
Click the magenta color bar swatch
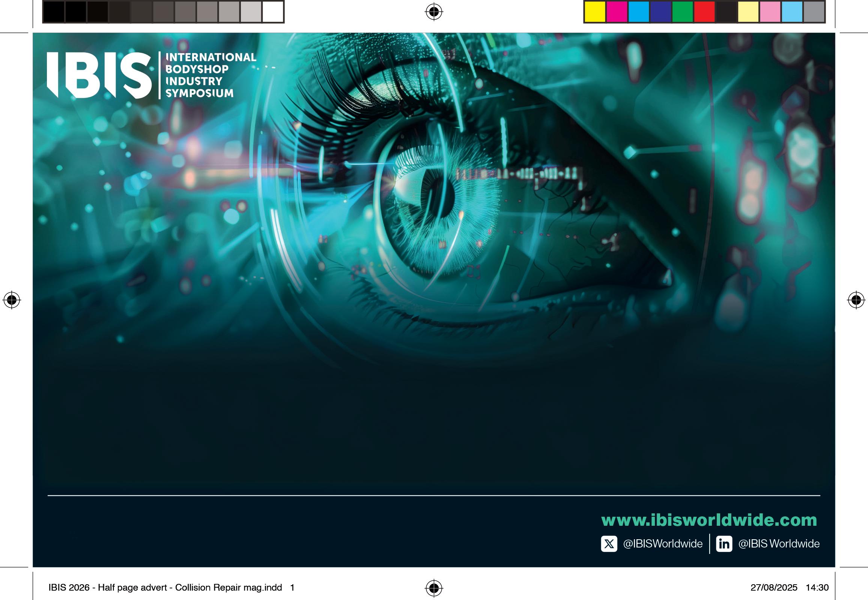(617, 12)
